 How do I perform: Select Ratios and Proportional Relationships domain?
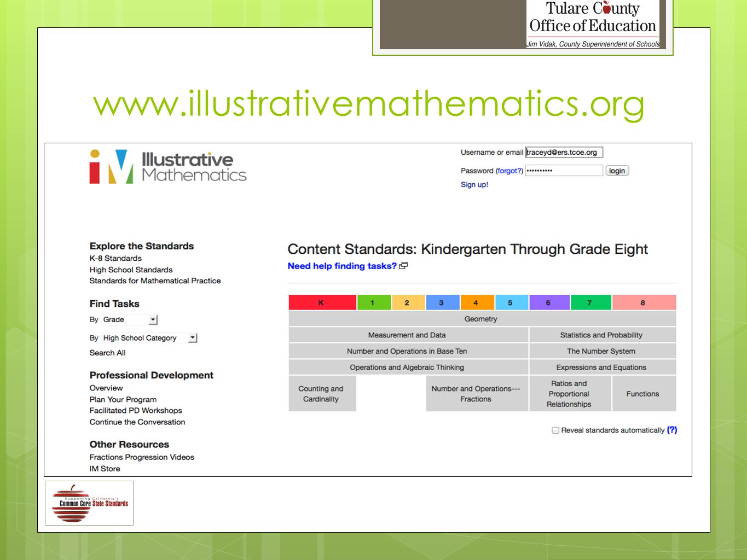(570, 394)
